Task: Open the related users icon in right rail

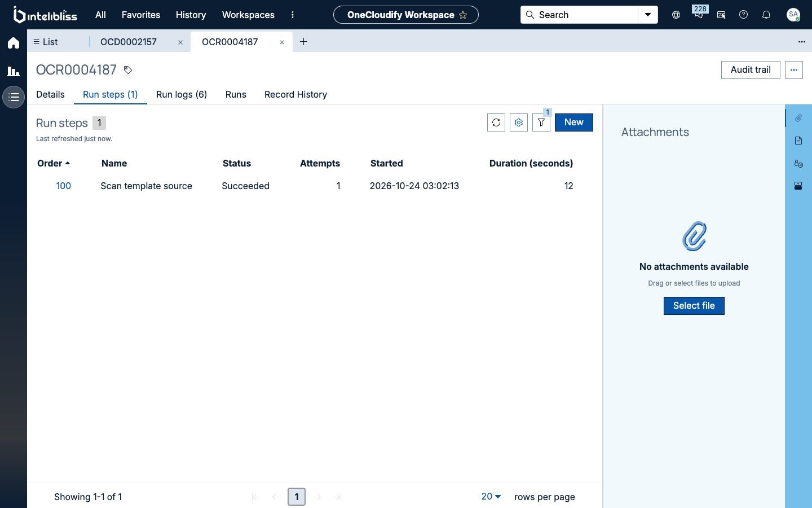Action: (x=798, y=163)
